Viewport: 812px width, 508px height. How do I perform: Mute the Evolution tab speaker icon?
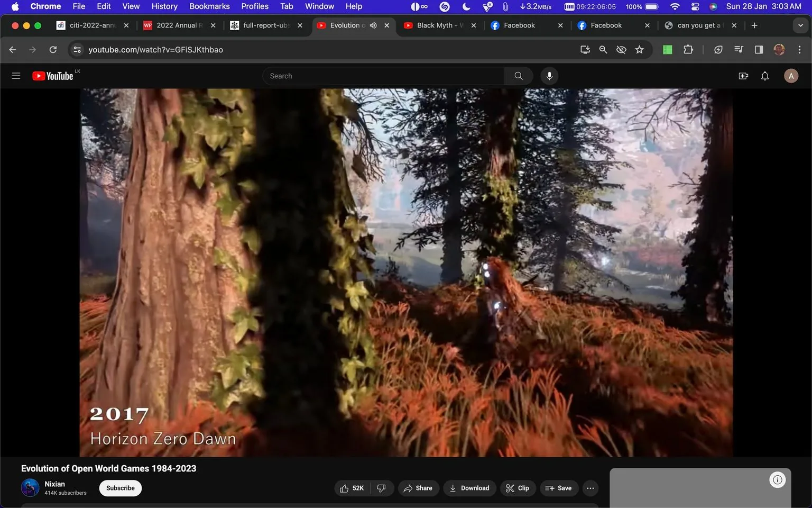pos(373,25)
